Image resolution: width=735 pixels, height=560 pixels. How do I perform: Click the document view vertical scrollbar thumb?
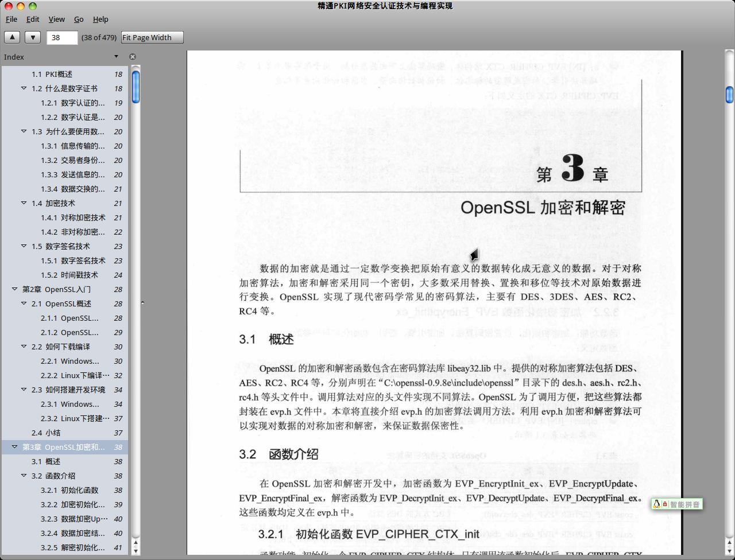pos(729,95)
